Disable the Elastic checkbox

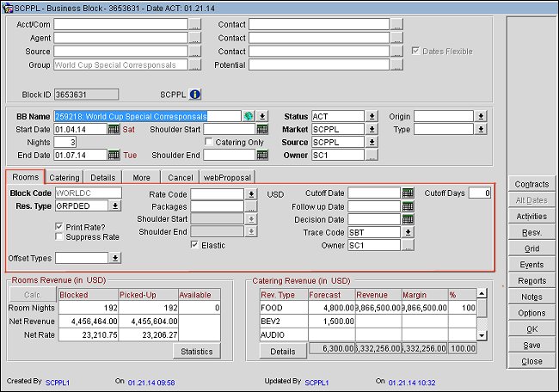(x=194, y=245)
